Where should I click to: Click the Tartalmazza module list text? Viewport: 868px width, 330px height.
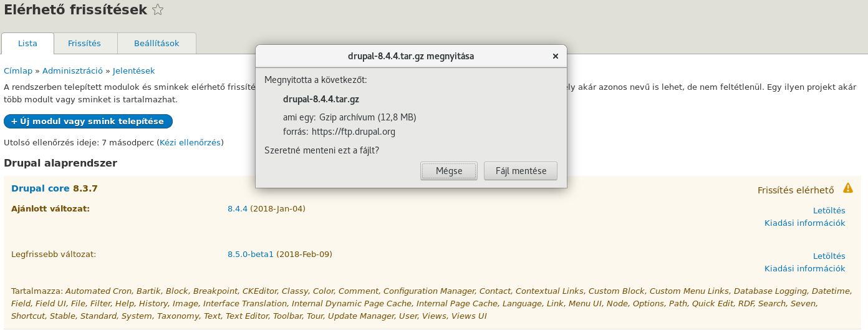point(431,304)
